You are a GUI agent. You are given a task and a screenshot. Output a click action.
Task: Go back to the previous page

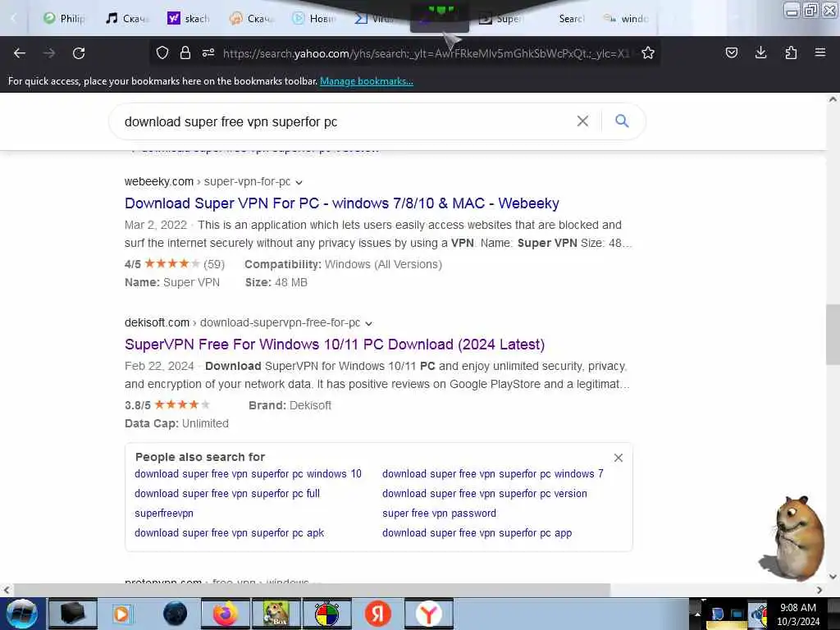click(20, 53)
